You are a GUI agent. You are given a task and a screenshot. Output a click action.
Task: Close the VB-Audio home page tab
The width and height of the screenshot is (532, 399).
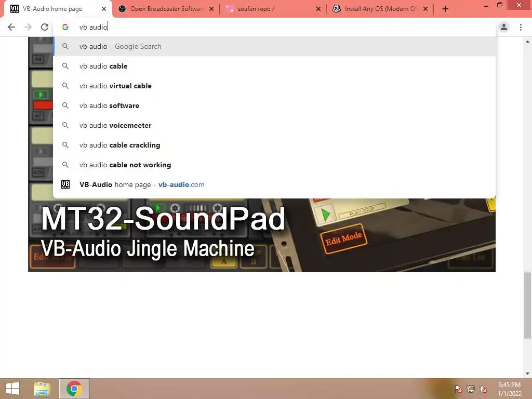104,9
